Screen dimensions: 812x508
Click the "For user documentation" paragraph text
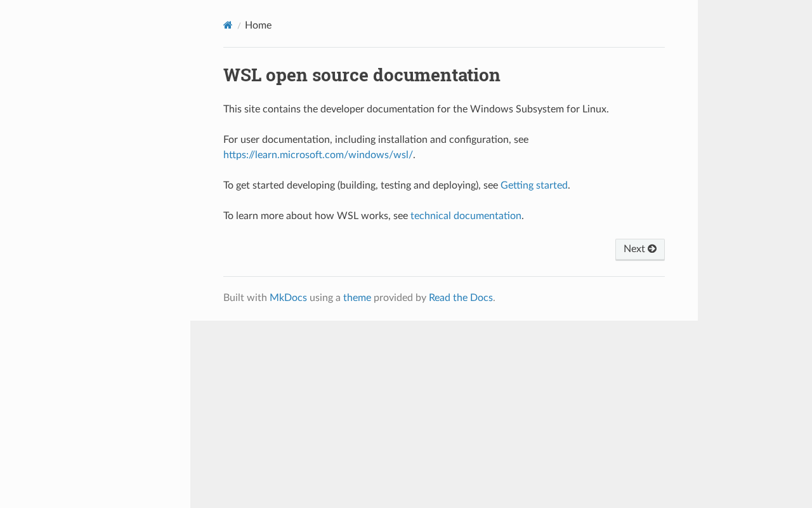376,140
